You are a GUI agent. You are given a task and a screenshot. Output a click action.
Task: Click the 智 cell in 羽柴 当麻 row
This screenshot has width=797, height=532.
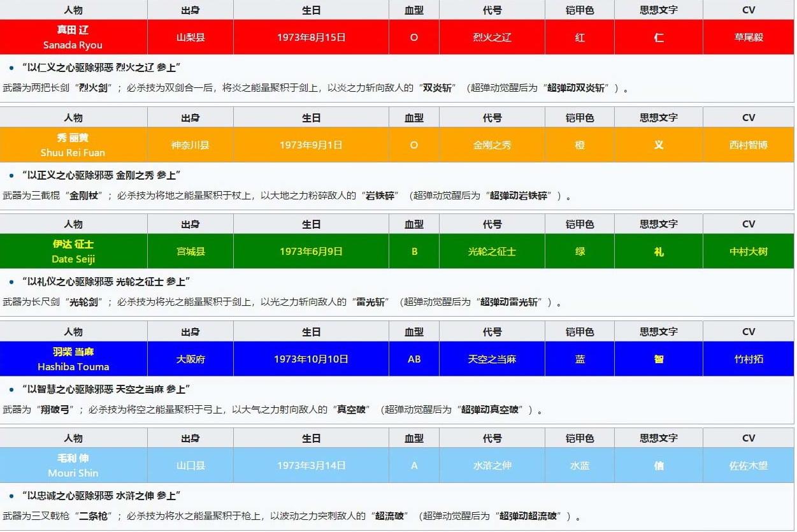pyautogui.click(x=659, y=359)
